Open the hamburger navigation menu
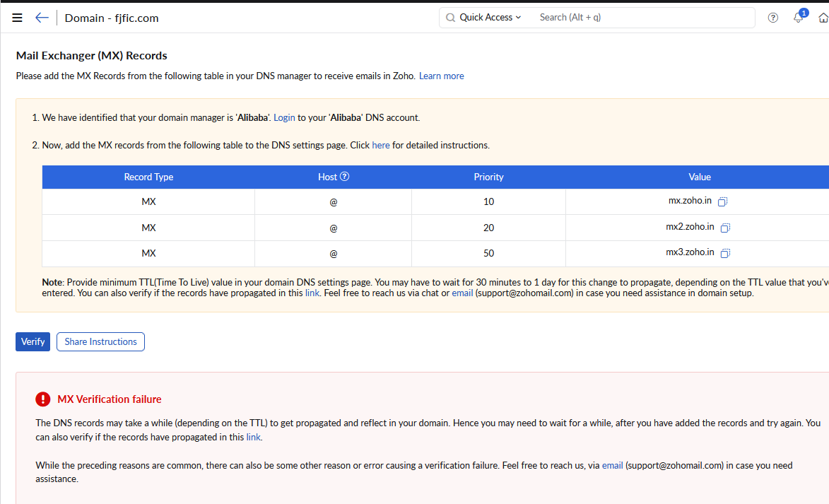 coord(17,18)
